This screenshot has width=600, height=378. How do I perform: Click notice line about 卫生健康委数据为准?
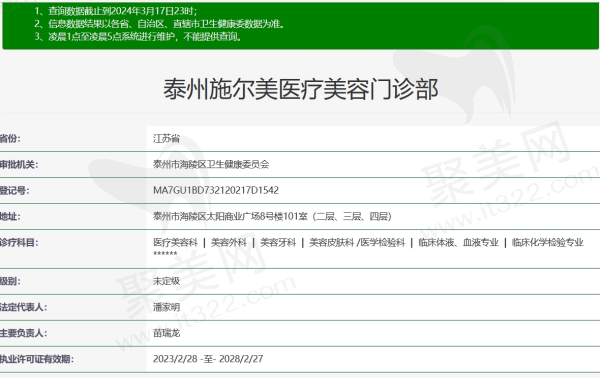[160, 24]
